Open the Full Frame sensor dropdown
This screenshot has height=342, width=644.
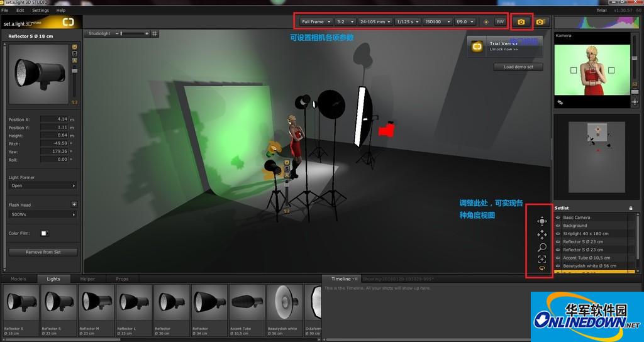click(316, 22)
